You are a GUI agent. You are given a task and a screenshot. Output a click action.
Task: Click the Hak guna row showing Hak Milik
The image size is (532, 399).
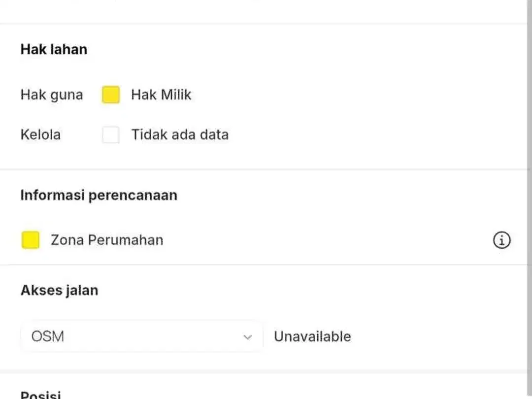pos(106,95)
